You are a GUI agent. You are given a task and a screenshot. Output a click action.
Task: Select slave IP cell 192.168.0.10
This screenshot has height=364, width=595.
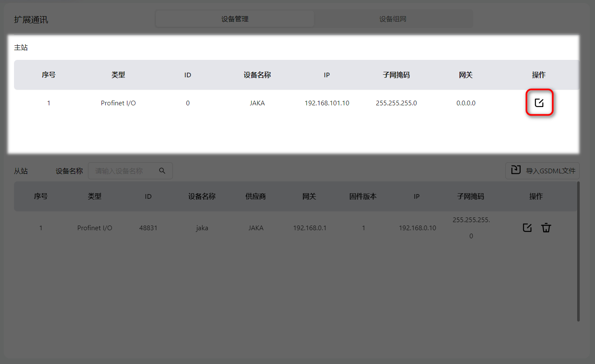(417, 228)
